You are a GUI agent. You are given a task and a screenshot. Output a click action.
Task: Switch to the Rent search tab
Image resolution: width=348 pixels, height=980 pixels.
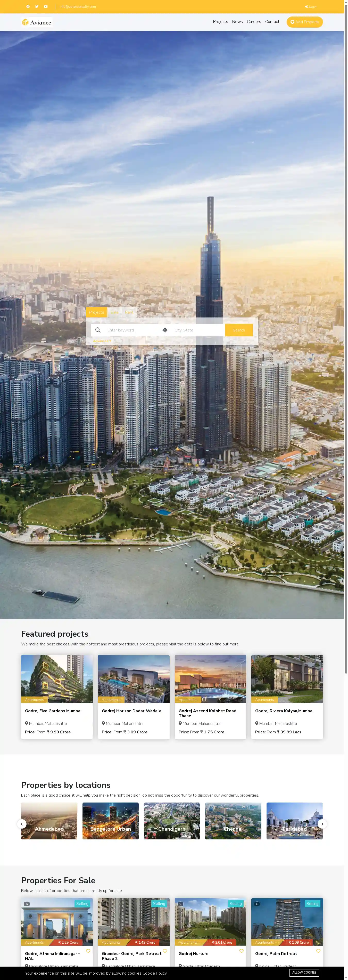(x=129, y=312)
